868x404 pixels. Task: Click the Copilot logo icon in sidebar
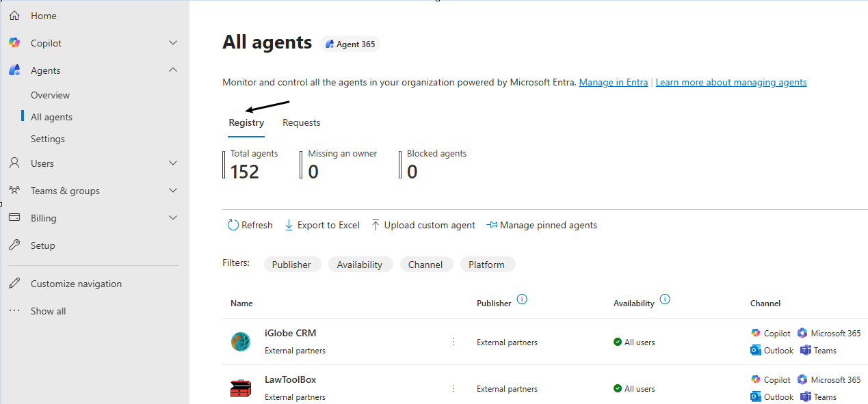click(14, 43)
